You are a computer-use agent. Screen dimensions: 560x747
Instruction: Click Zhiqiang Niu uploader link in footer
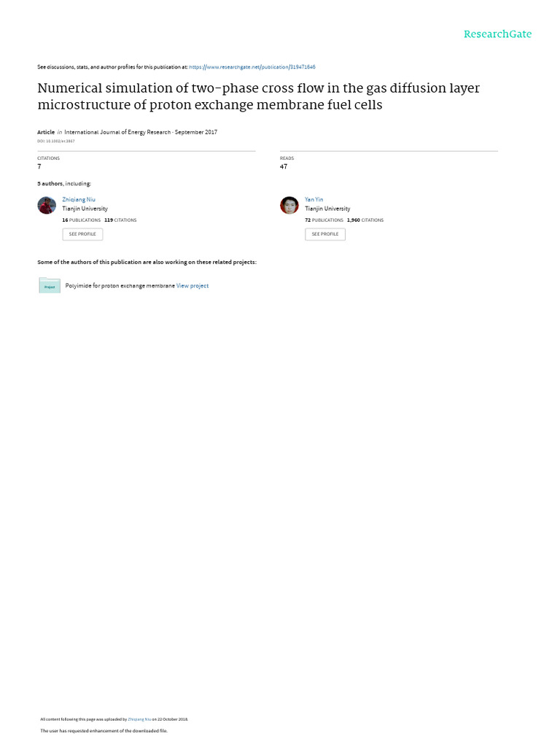(x=139, y=719)
